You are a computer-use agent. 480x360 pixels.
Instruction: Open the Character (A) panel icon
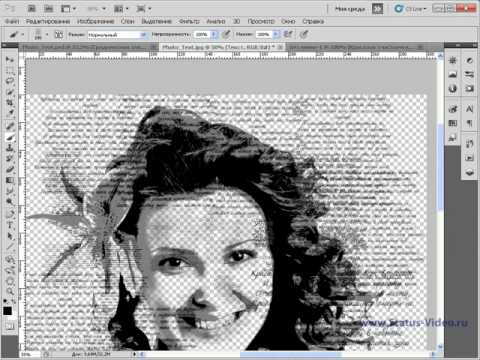pyautogui.click(x=469, y=109)
